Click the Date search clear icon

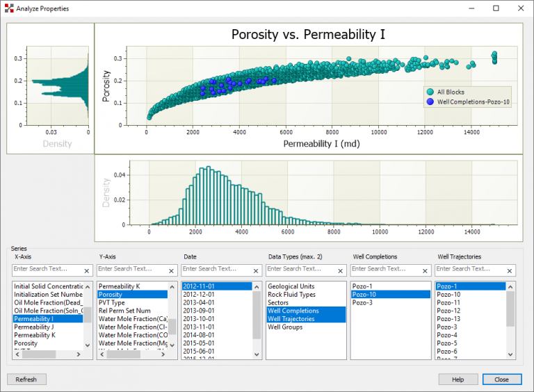[257, 270]
